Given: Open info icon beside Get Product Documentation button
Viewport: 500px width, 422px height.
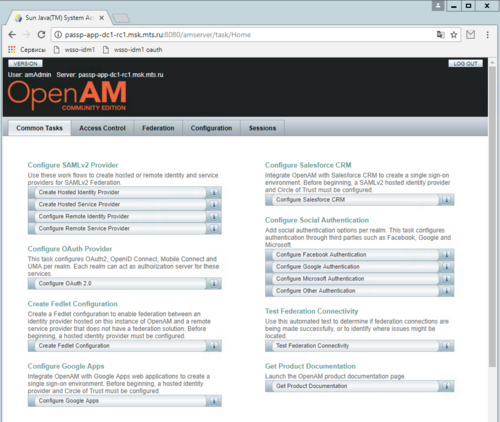Looking at the screenshot, I should 447,386.
